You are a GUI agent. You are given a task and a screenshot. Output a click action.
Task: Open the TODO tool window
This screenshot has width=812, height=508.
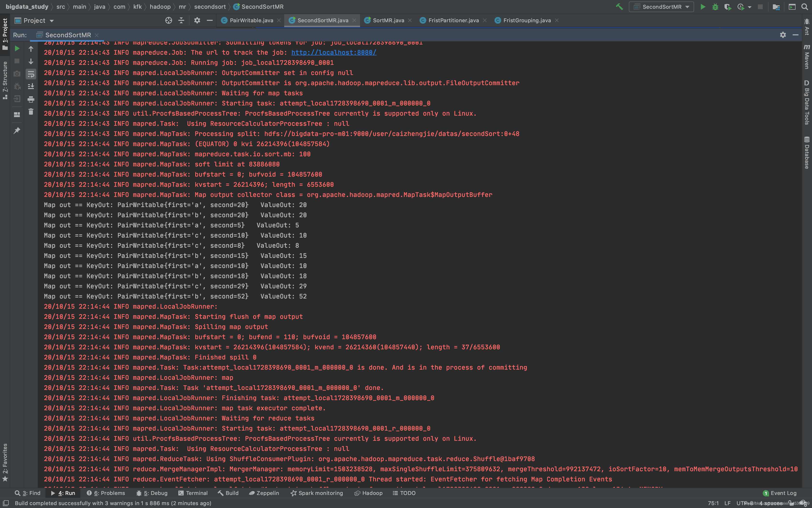point(404,493)
